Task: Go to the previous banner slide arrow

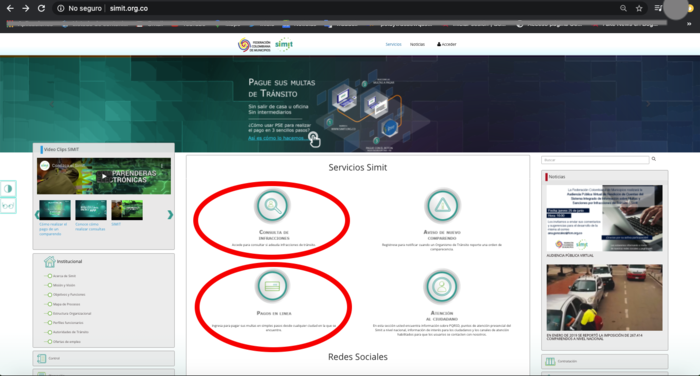Action: coord(51,104)
